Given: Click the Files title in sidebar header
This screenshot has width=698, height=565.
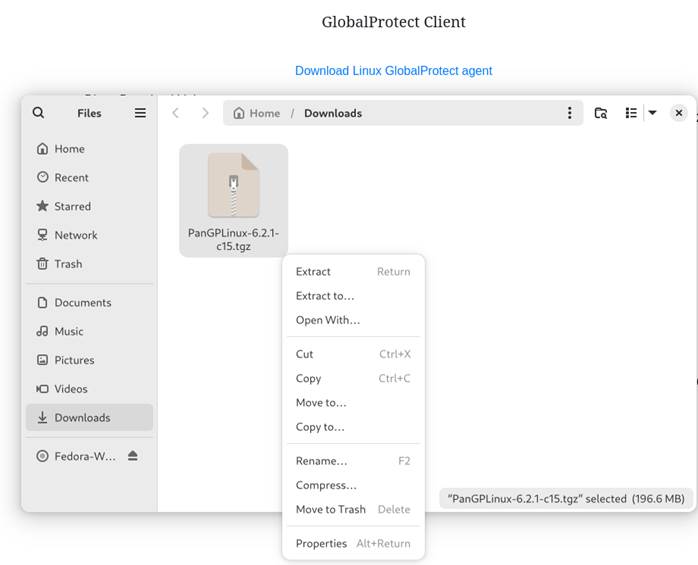Looking at the screenshot, I should 89,113.
